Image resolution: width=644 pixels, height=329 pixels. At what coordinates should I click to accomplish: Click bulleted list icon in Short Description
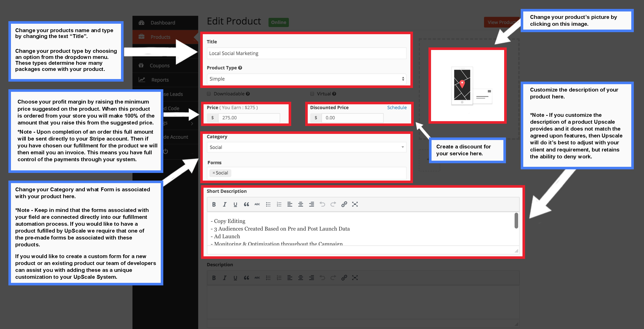click(268, 204)
